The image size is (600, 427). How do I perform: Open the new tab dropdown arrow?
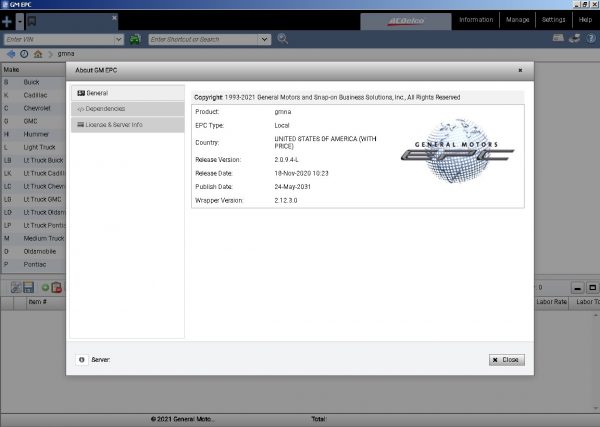20,21
